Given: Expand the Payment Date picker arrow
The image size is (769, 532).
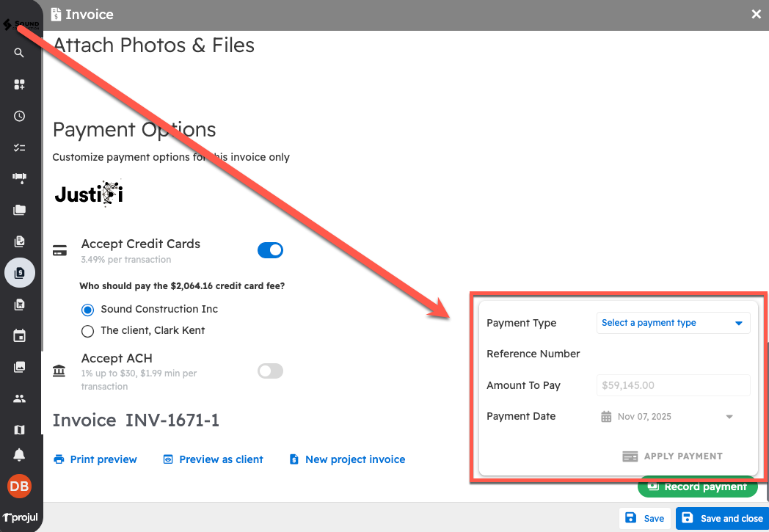Looking at the screenshot, I should 729,417.
